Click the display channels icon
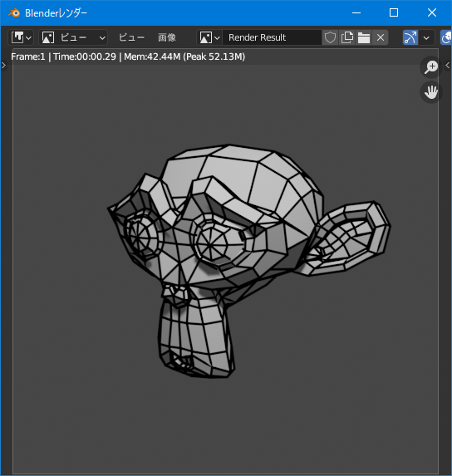The width and height of the screenshot is (452, 476). (445, 37)
